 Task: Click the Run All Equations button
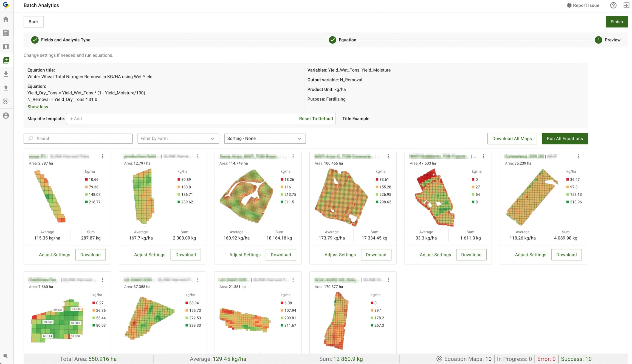(565, 139)
